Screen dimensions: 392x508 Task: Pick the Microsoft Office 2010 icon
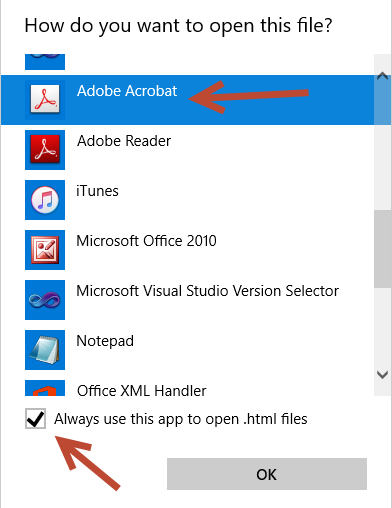(x=45, y=250)
